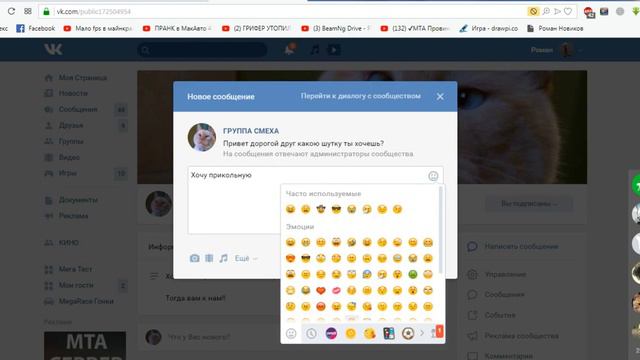Click the red angry face emoji
This screenshot has height=360, width=640.
tap(321, 307)
